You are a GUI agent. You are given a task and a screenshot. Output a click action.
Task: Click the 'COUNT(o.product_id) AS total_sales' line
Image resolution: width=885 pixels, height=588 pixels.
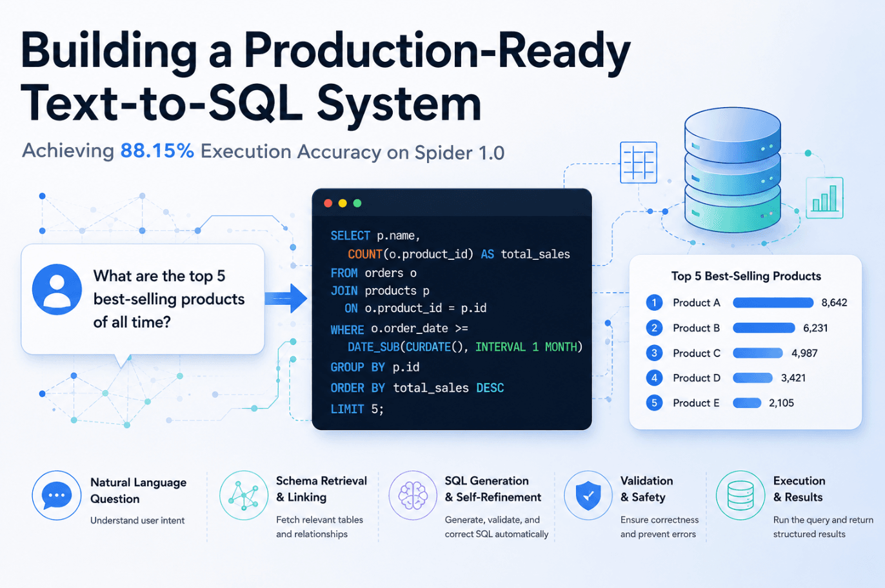(459, 254)
